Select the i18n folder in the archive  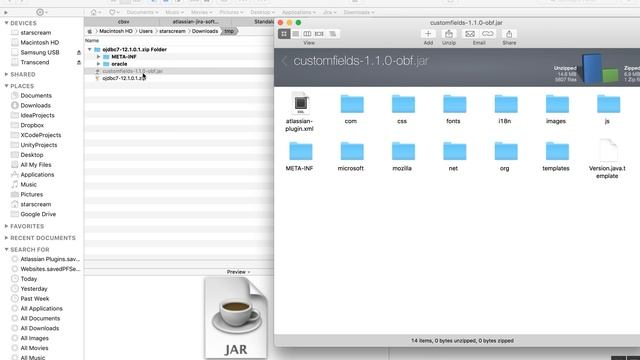506,104
